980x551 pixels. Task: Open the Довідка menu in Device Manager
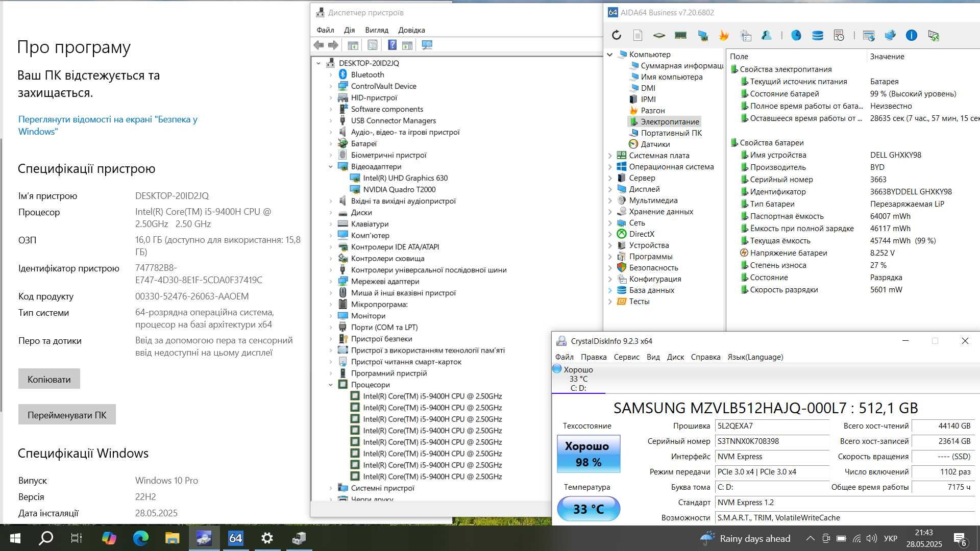[x=411, y=30]
